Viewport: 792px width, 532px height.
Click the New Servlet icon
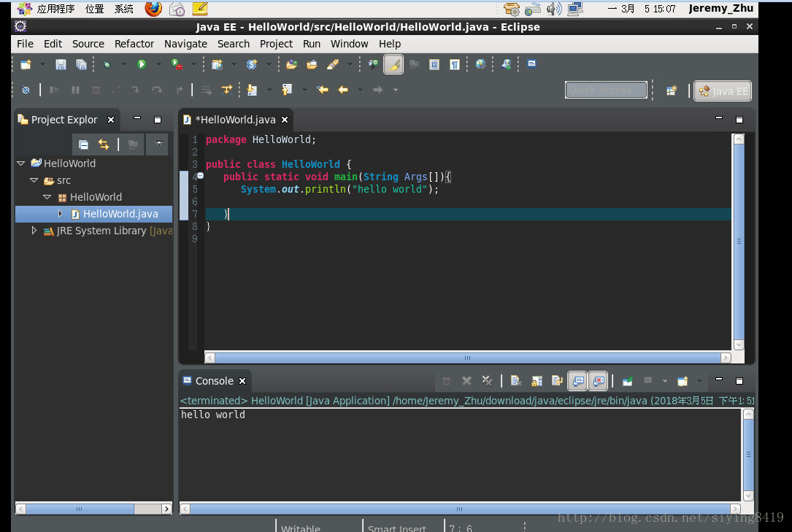252,65
